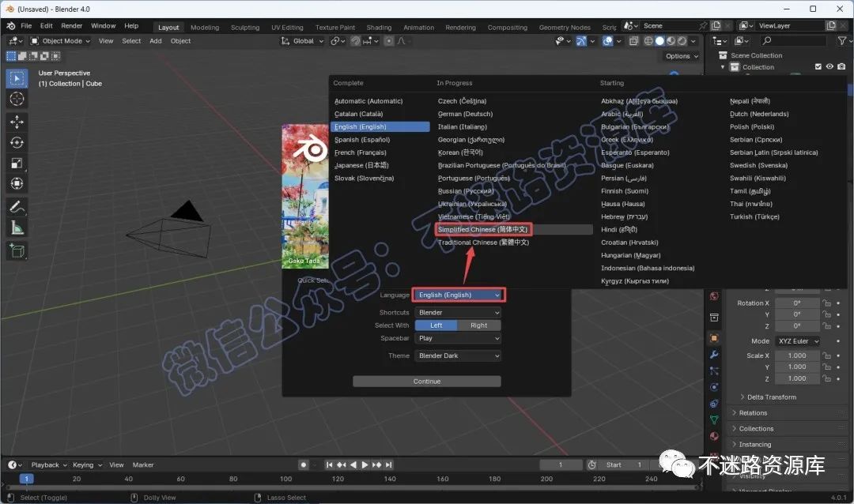Toggle auto keying record button

tap(304, 465)
